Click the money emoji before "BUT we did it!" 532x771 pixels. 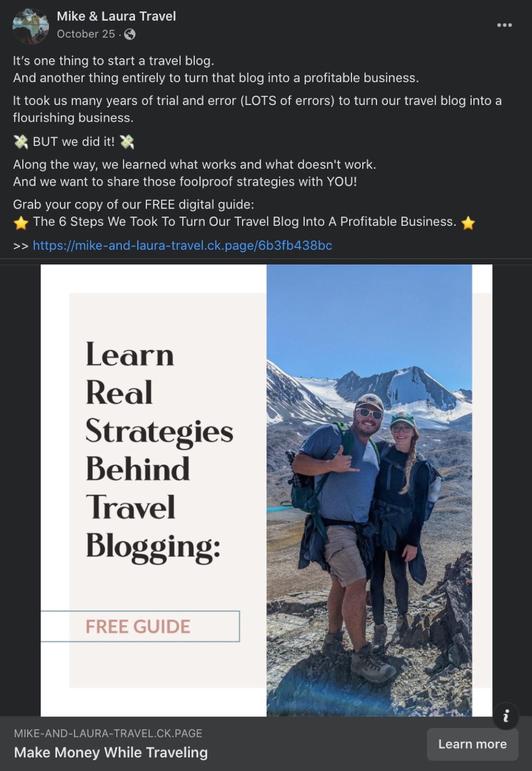[x=21, y=142]
